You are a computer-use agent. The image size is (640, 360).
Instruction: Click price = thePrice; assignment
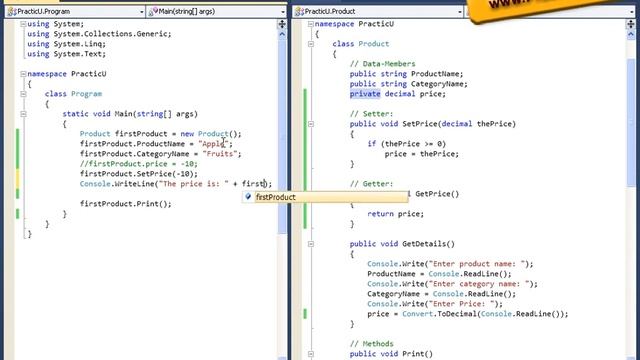tap(422, 154)
